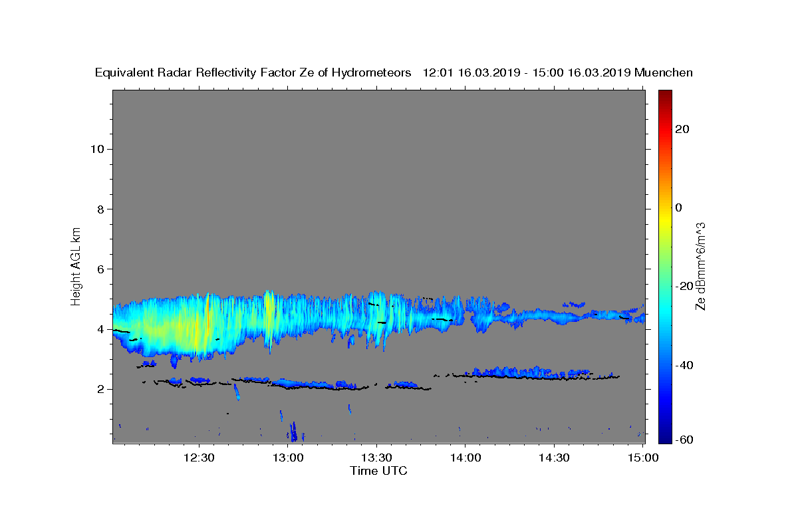Click the 14:30 time tick label
The height and width of the screenshot is (532, 798).
554,458
